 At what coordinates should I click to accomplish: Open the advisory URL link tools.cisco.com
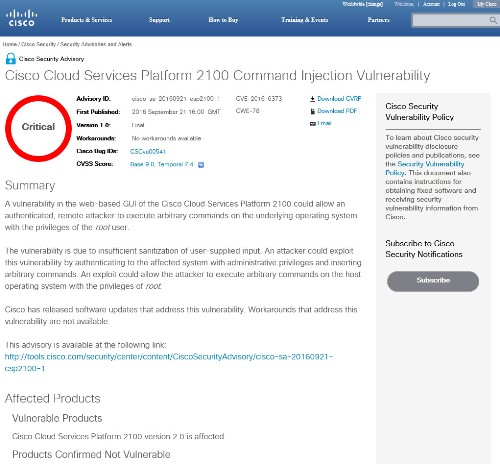point(169,362)
